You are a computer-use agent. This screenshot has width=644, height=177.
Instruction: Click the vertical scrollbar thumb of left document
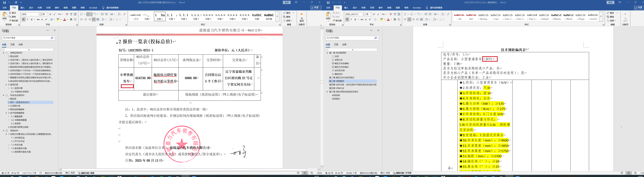322,82
